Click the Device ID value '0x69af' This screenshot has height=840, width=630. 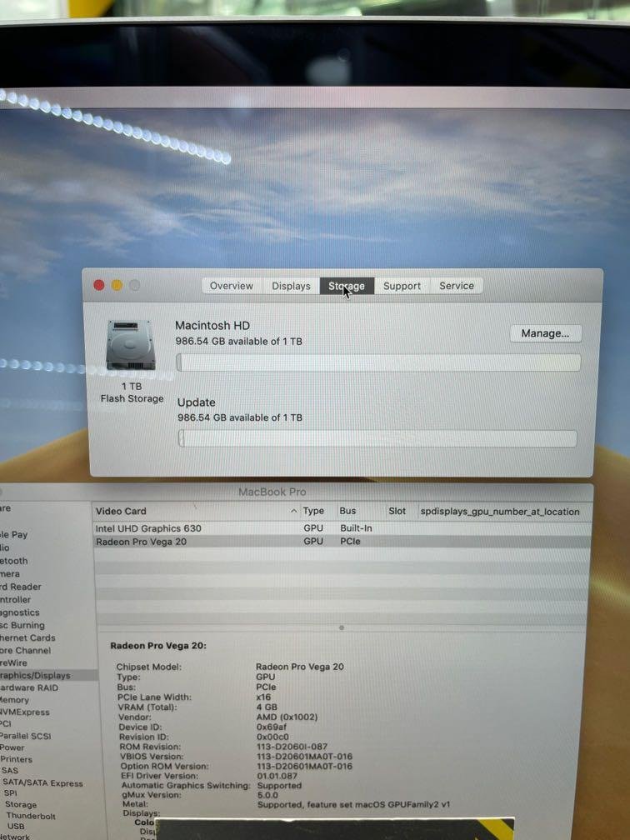[x=272, y=727]
